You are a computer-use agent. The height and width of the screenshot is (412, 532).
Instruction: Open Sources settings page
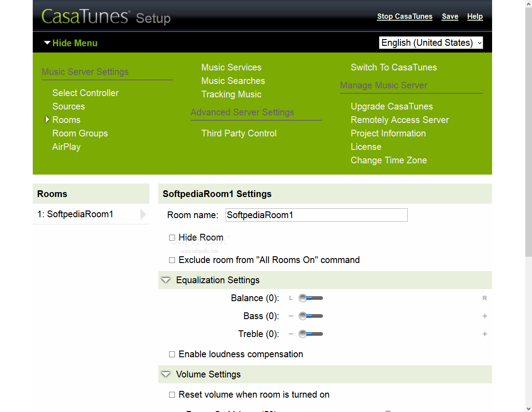pos(69,106)
